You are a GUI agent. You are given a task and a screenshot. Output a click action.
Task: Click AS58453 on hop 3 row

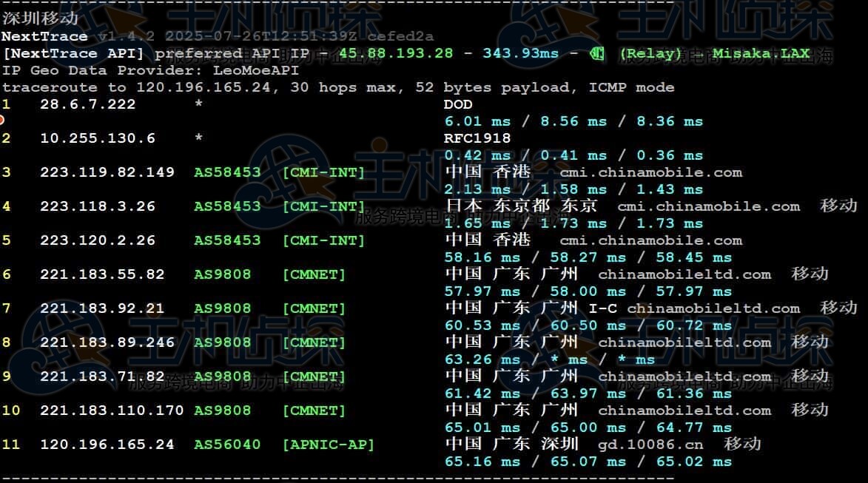click(x=227, y=172)
